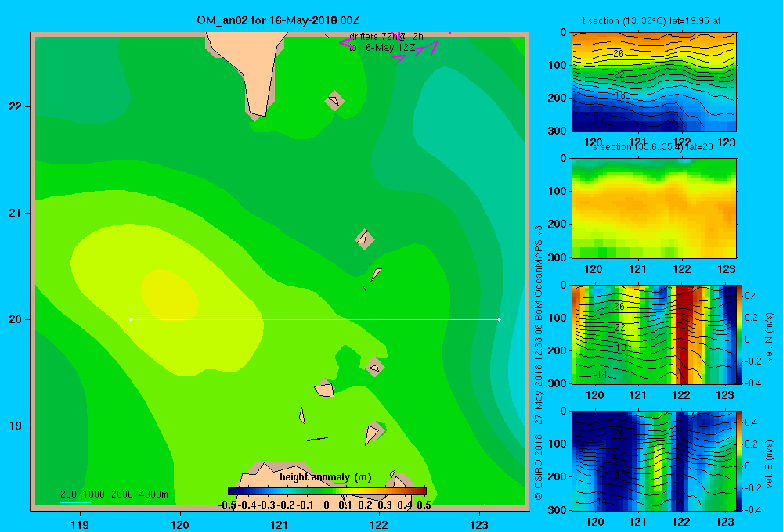Screen dimensions: 783x532
Task: Click longitude tick label 123 on the main map
Action: [x=479, y=524]
